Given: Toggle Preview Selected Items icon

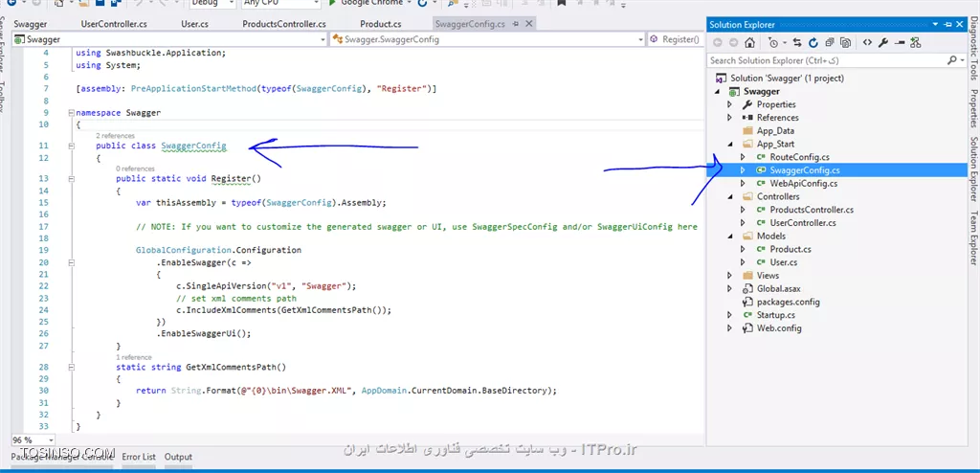Looking at the screenshot, I should click(x=900, y=42).
